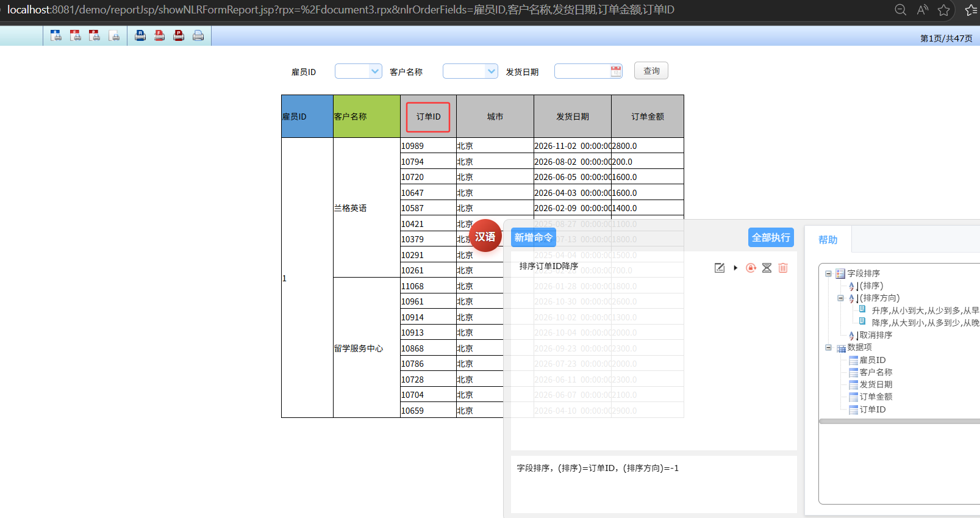Collapse the (排序方向) tree node
The width and height of the screenshot is (980, 518).
pos(840,298)
